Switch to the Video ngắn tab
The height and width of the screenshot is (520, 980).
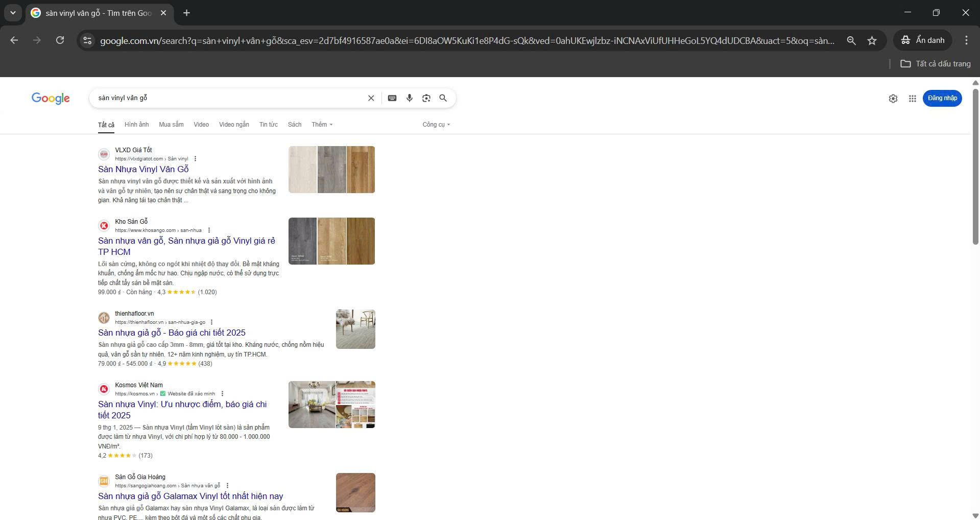pos(234,125)
